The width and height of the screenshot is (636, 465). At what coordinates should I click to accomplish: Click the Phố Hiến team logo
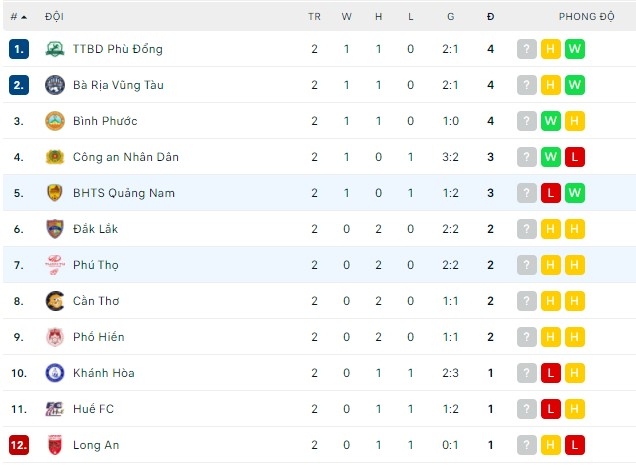coord(55,337)
